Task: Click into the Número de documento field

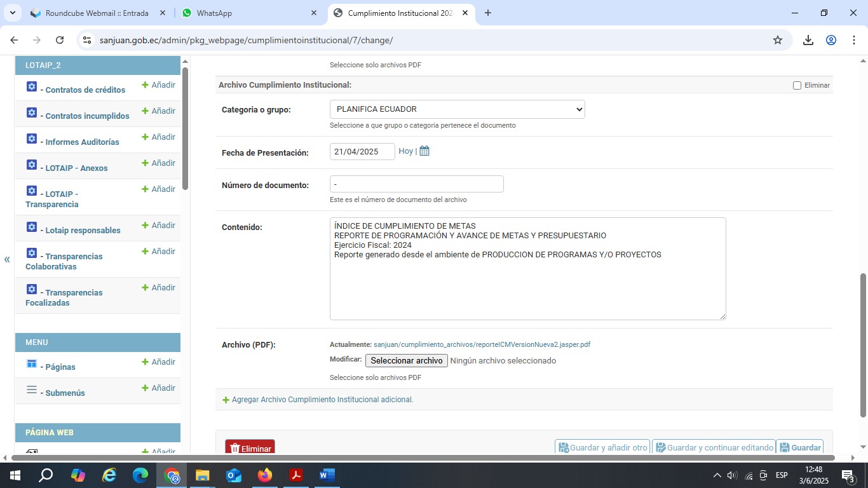Action: pos(416,184)
